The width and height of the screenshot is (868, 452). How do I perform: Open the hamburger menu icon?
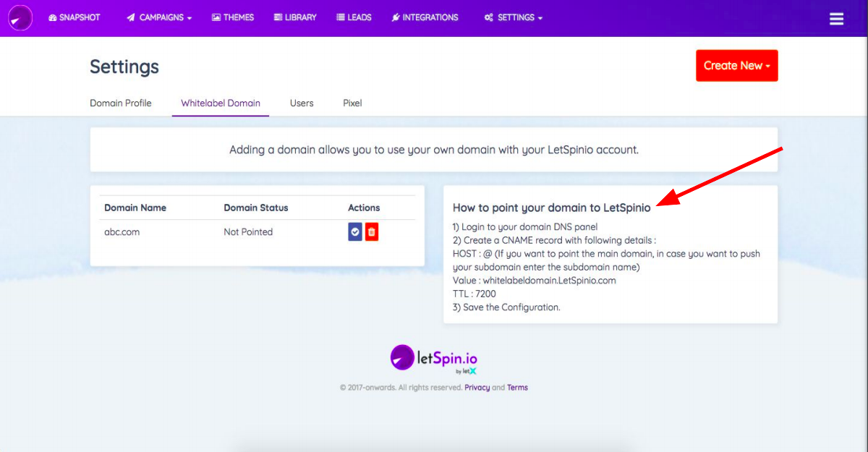pos(836,19)
